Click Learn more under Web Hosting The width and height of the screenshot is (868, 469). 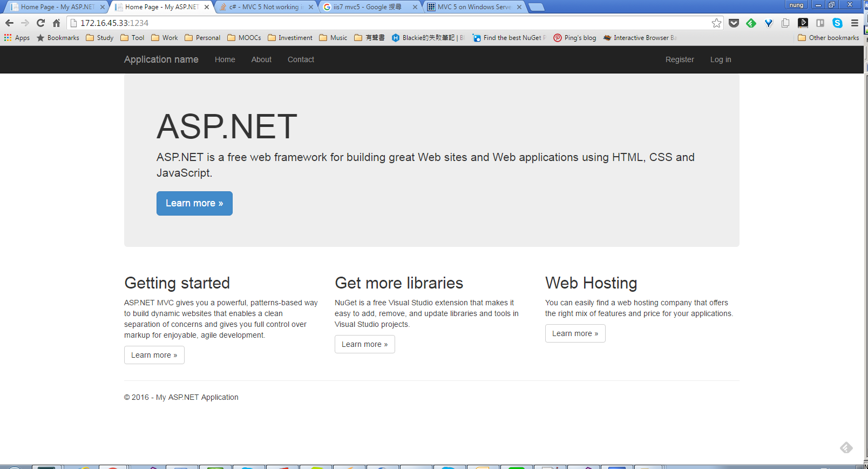click(x=575, y=333)
